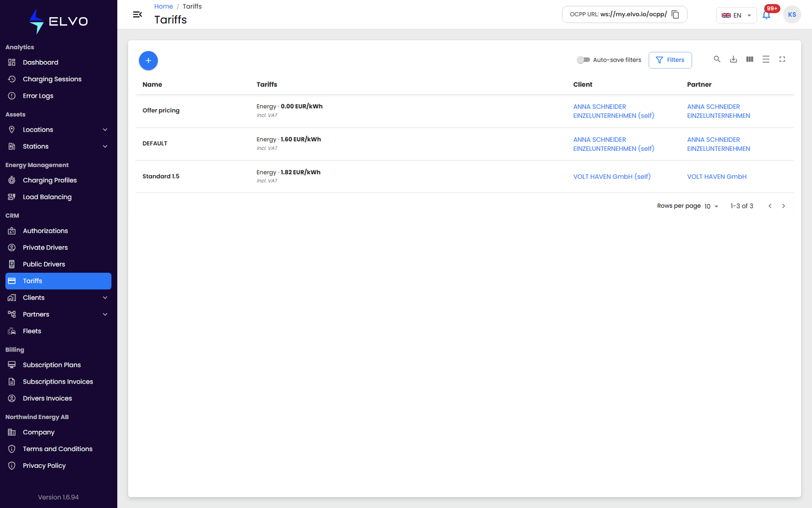Enter full screen table view
The width and height of the screenshot is (812, 508).
pyautogui.click(x=782, y=59)
